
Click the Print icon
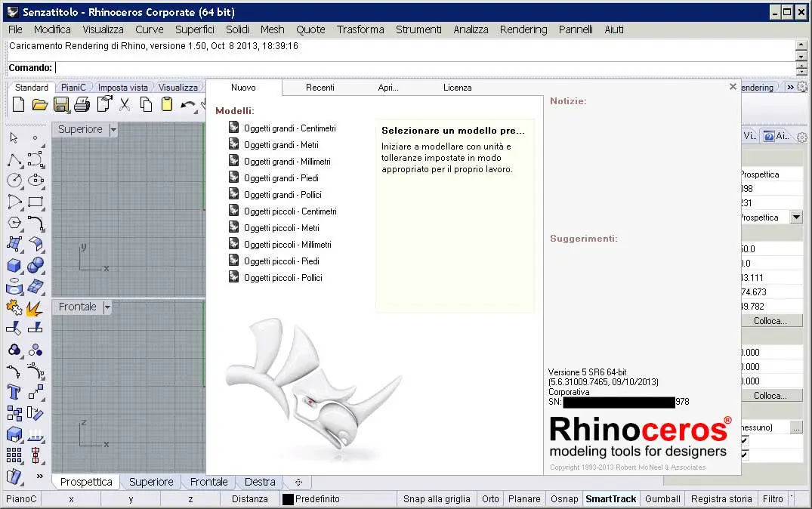[82, 105]
